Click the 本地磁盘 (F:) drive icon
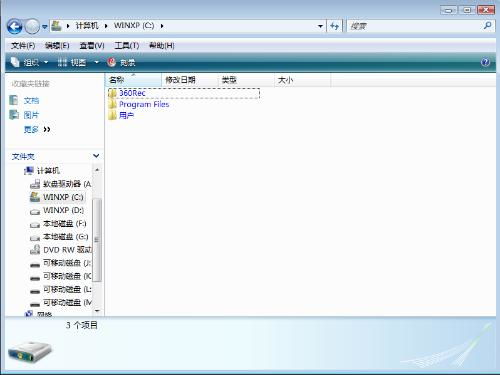The image size is (500, 375). pos(35,225)
